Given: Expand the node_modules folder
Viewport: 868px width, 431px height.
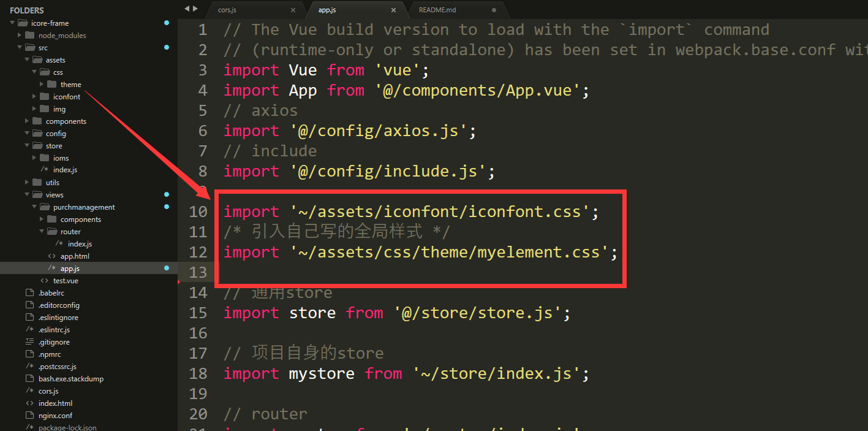Looking at the screenshot, I should [x=20, y=36].
